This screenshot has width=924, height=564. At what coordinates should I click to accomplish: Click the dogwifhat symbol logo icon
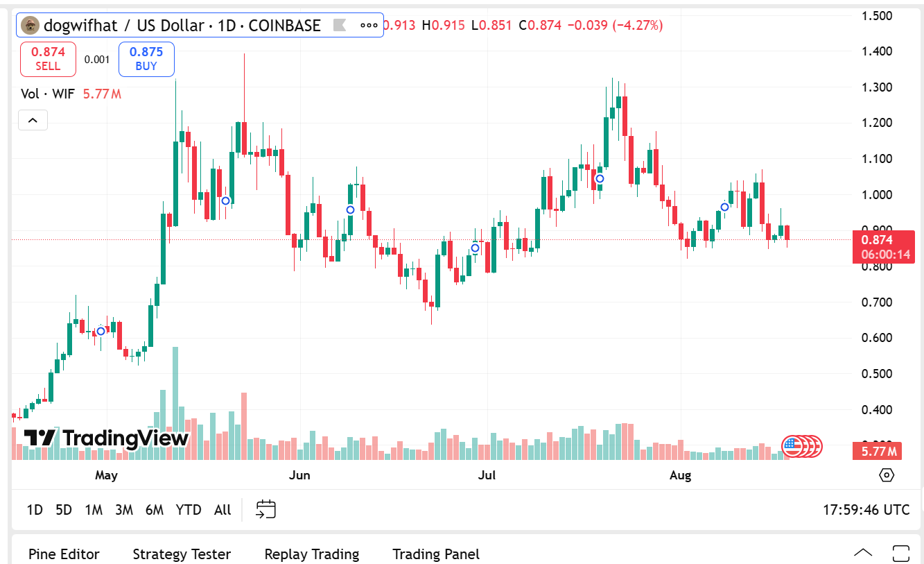[x=30, y=26]
